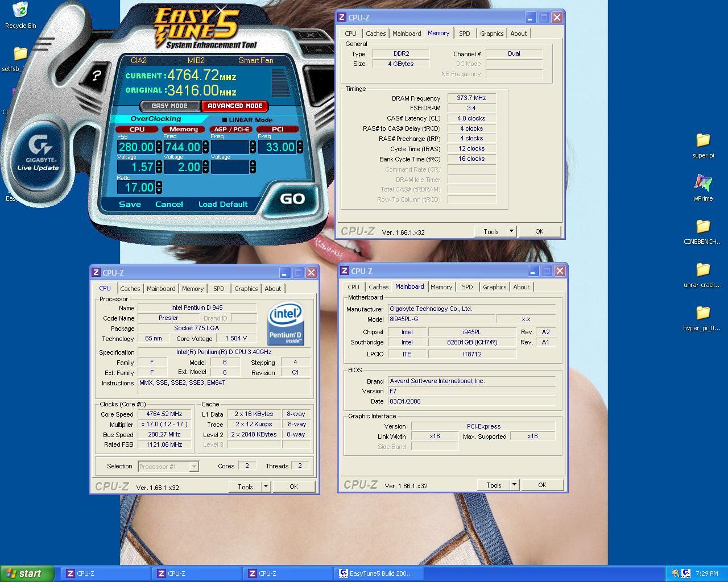This screenshot has width=728, height=582.
Task: Launch the wPrime desktop icon
Action: 703,183
